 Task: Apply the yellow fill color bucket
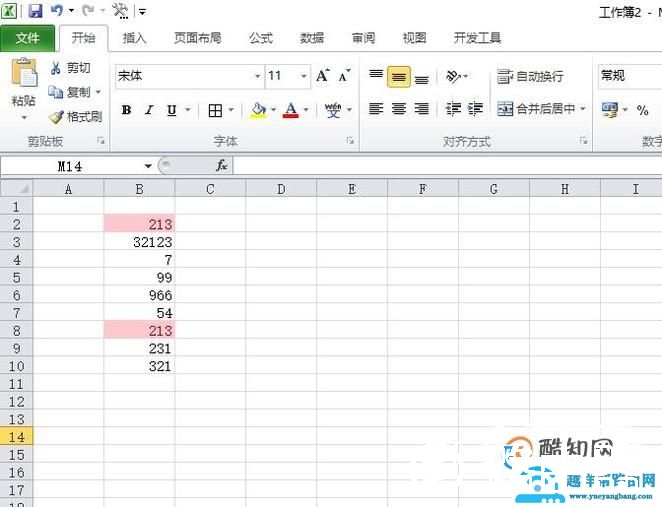[x=258, y=110]
